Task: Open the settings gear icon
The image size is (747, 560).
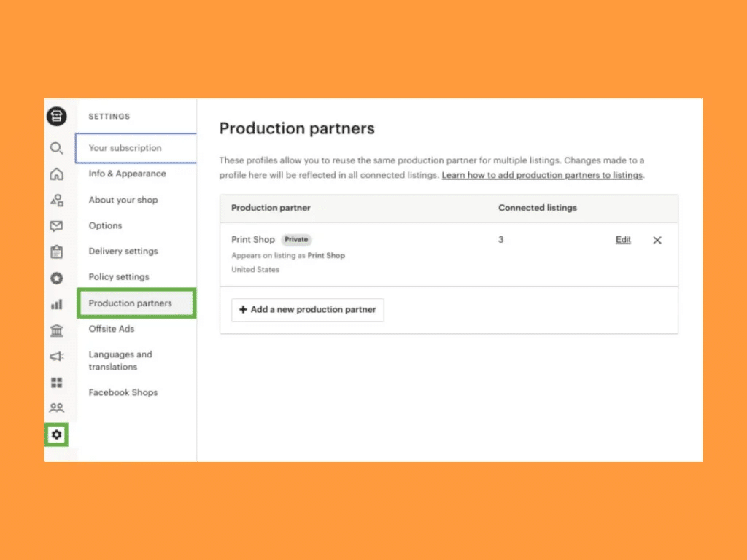Action: coord(56,435)
